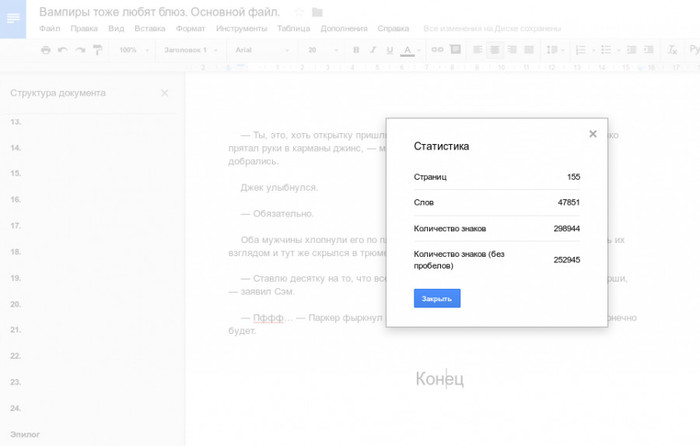Open the Дополнения menu
700x446 pixels.
pyautogui.click(x=344, y=29)
